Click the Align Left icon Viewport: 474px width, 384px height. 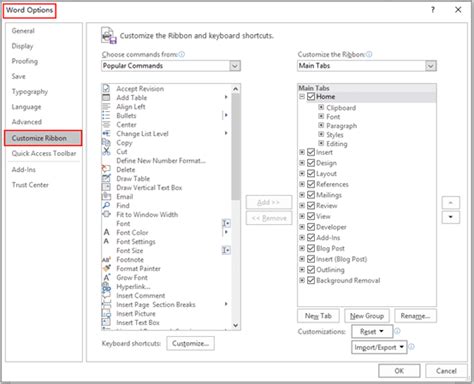click(106, 106)
